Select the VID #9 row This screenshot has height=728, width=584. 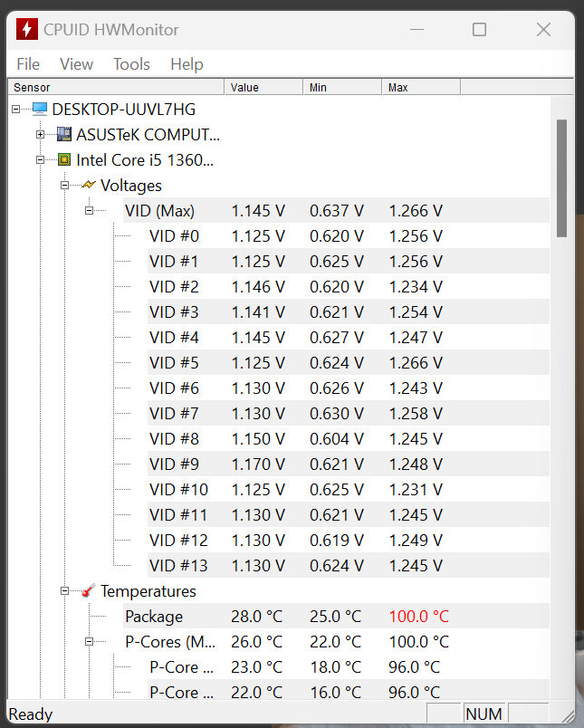349,464
